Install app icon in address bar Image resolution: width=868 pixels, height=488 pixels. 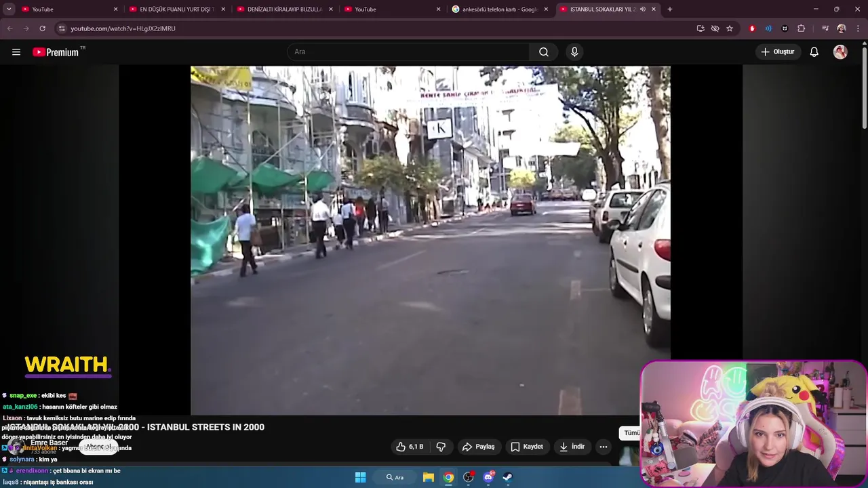(x=701, y=28)
